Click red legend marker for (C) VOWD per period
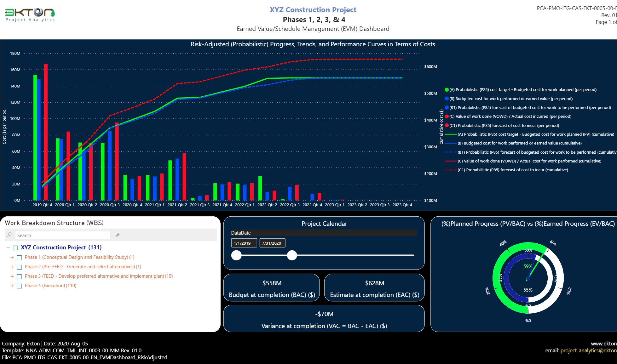Image resolution: width=617 pixels, height=364 pixels. point(447,117)
